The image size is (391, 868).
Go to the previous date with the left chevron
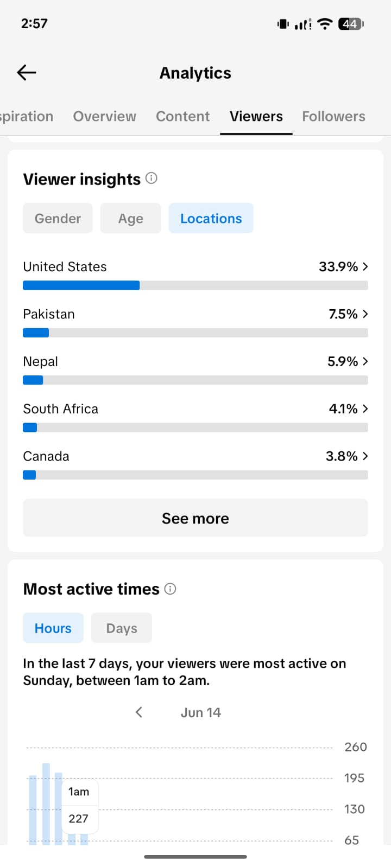tap(139, 712)
